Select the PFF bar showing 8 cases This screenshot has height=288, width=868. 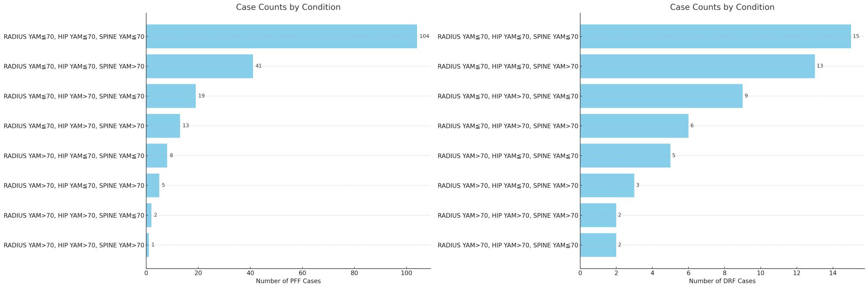tap(156, 155)
